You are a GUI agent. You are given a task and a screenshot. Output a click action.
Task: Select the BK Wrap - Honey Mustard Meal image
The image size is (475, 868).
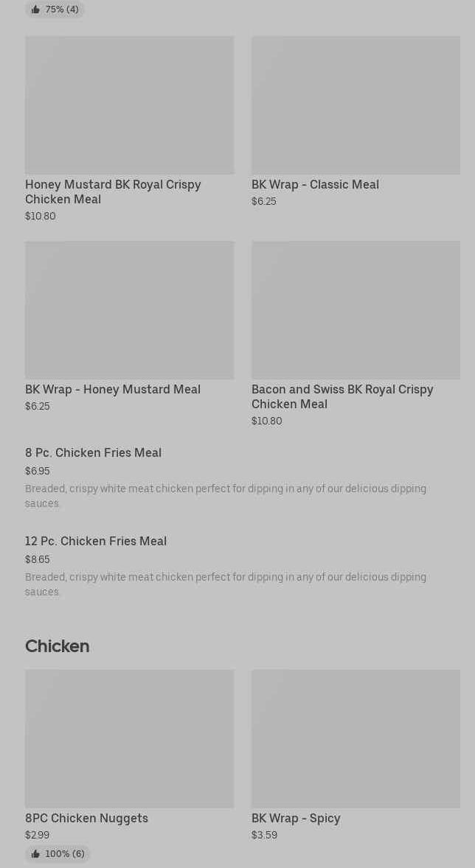tap(129, 310)
